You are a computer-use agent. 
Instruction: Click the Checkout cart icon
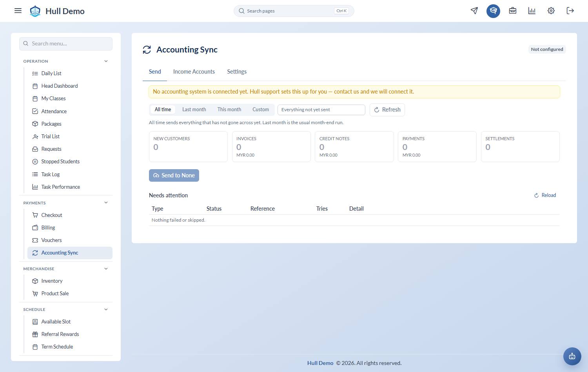pos(35,215)
